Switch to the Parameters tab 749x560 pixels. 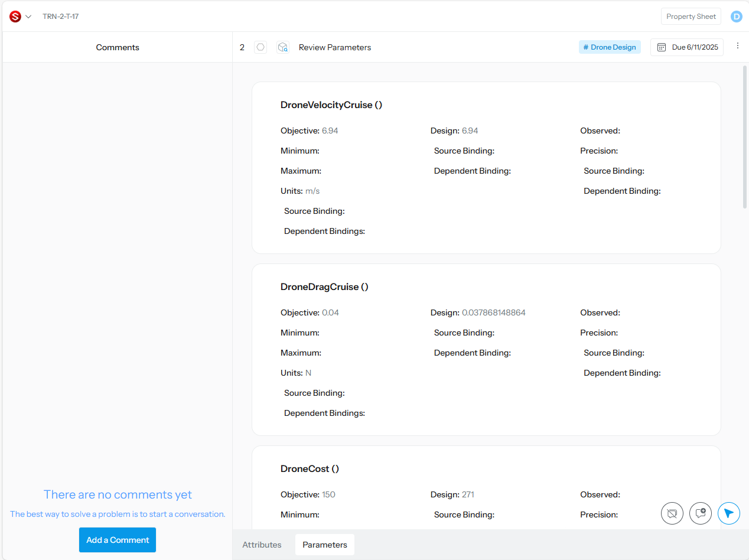tap(325, 545)
